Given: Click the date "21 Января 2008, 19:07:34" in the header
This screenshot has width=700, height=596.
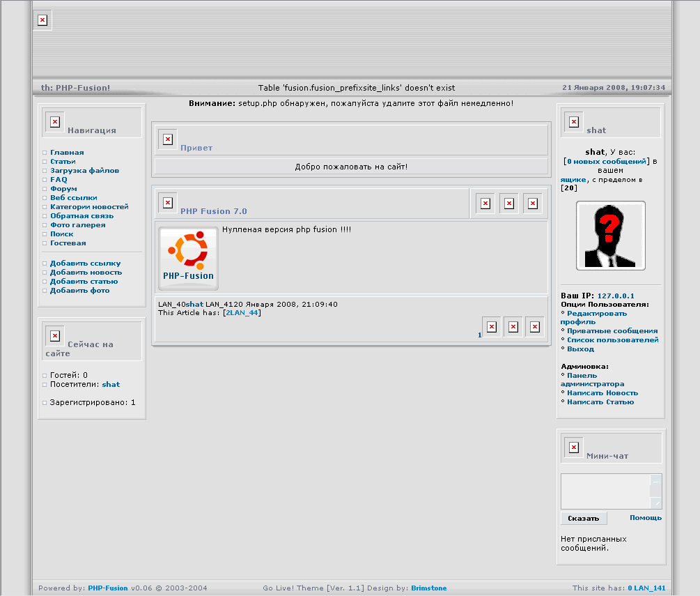Looking at the screenshot, I should (614, 88).
